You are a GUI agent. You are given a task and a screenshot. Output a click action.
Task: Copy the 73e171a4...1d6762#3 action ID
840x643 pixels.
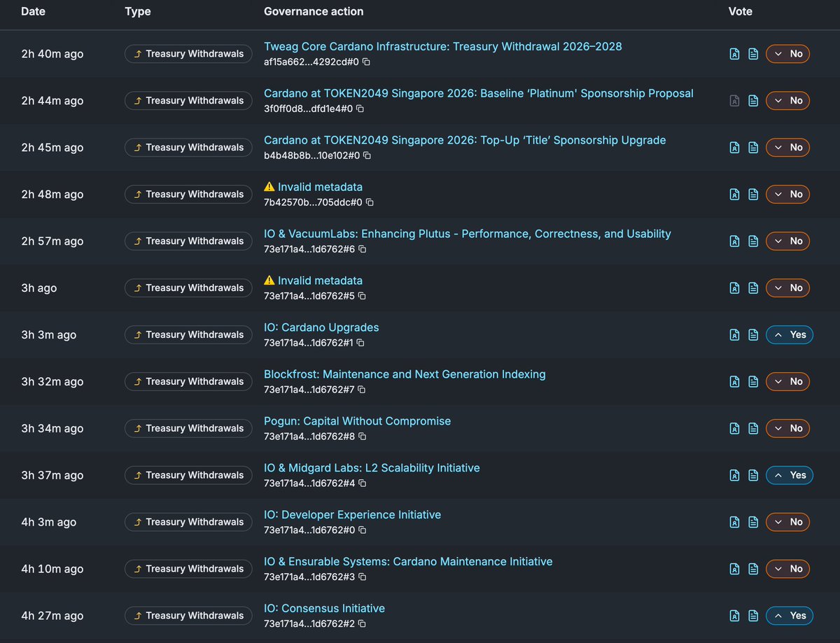362,578
